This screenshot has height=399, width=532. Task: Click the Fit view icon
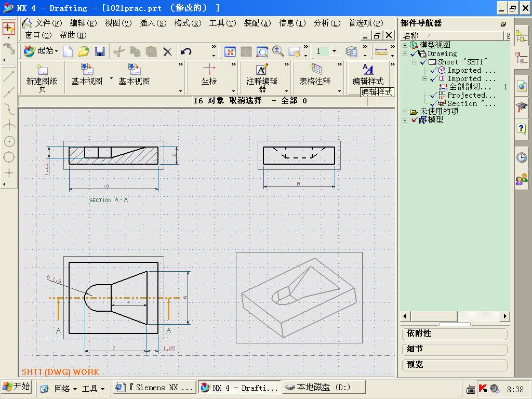tap(230, 51)
